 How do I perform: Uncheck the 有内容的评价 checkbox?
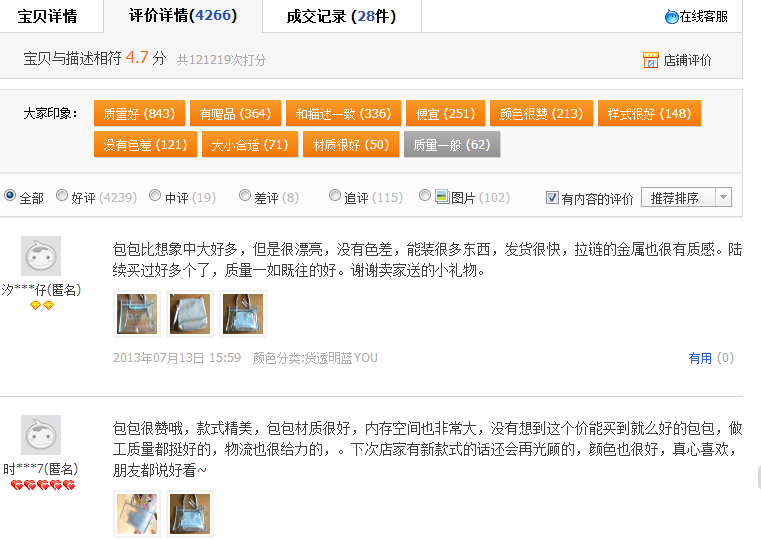tap(552, 197)
